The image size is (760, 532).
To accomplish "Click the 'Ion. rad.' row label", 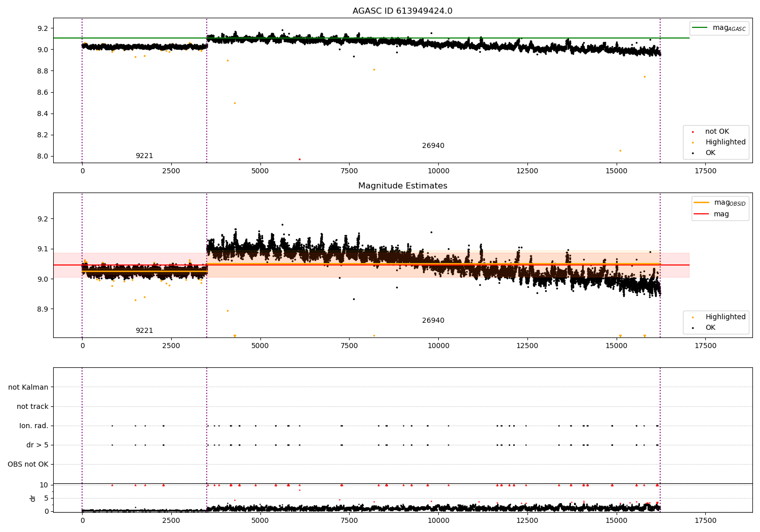I will tap(34, 426).
